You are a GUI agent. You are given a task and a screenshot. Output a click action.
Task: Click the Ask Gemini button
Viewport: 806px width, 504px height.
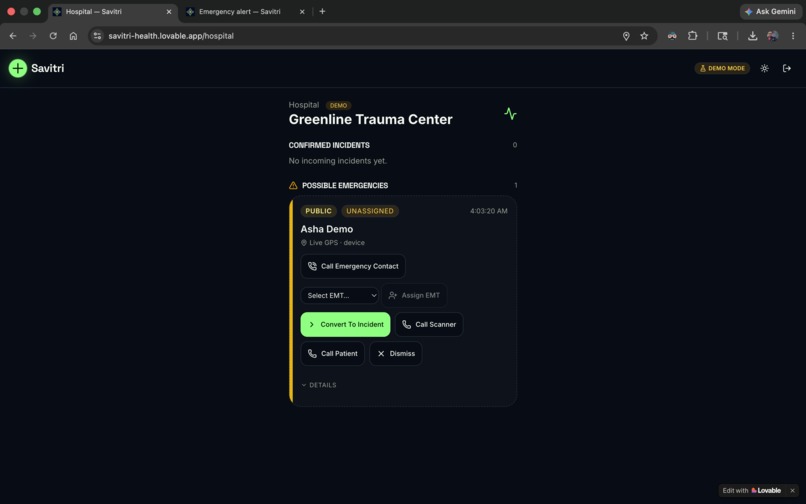[771, 11]
